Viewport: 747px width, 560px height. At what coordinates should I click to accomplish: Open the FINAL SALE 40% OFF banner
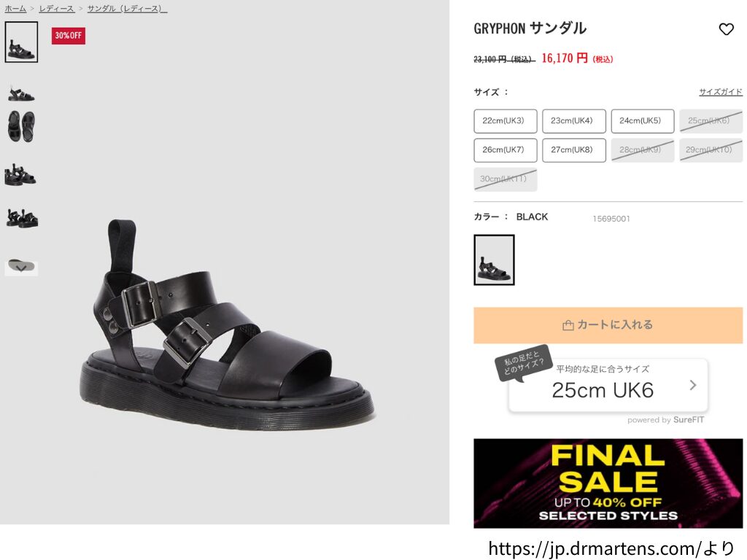(x=608, y=483)
